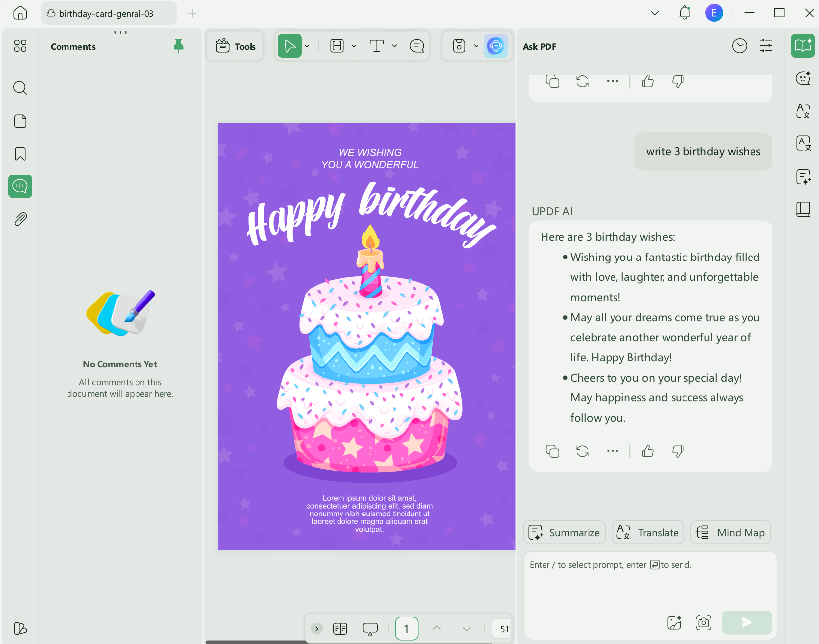Toggle the Comments panel icon

[20, 186]
